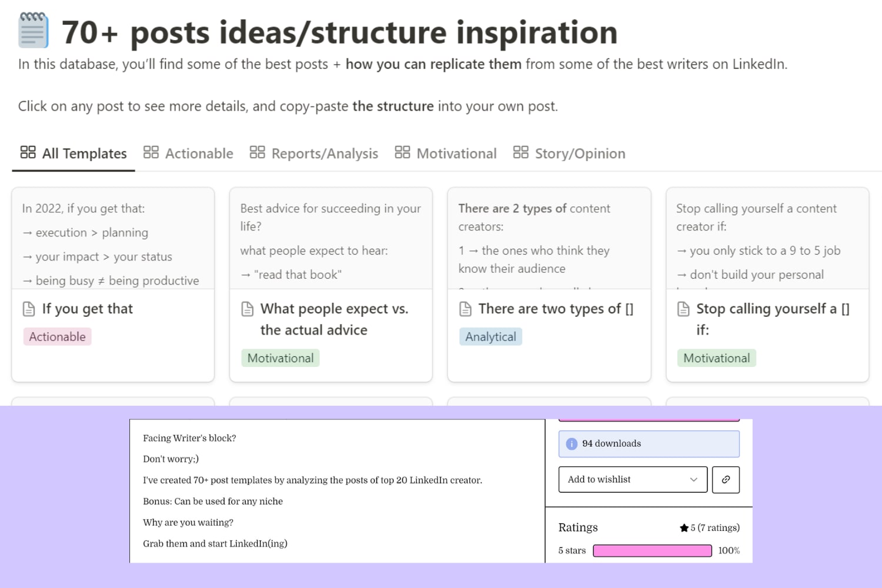The image size is (882, 588).
Task: Click the star icon in Ratings
Action: [x=684, y=528]
